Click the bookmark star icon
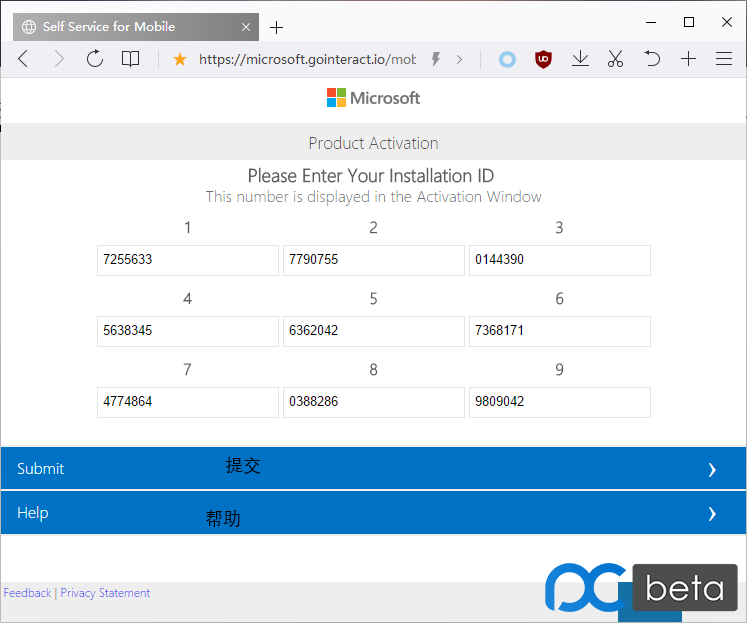Screen dimensions: 747x623 point(180,60)
